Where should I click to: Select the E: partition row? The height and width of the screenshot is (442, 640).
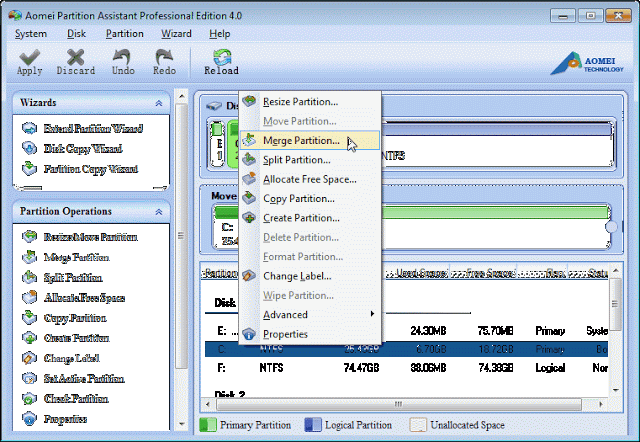click(407, 331)
